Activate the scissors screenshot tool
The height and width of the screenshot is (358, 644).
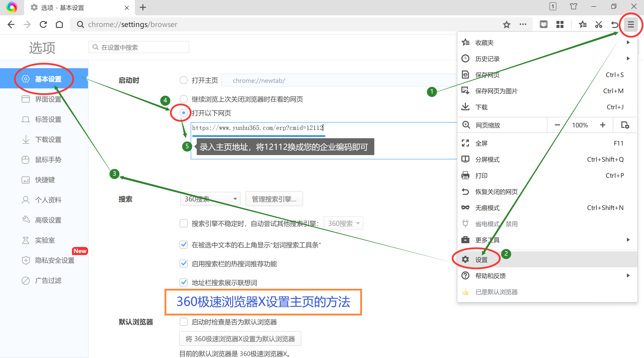click(599, 24)
